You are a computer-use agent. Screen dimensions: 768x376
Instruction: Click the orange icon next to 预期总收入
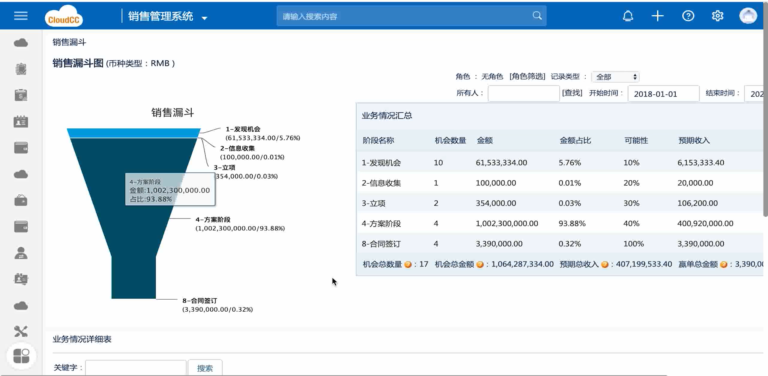pos(605,264)
